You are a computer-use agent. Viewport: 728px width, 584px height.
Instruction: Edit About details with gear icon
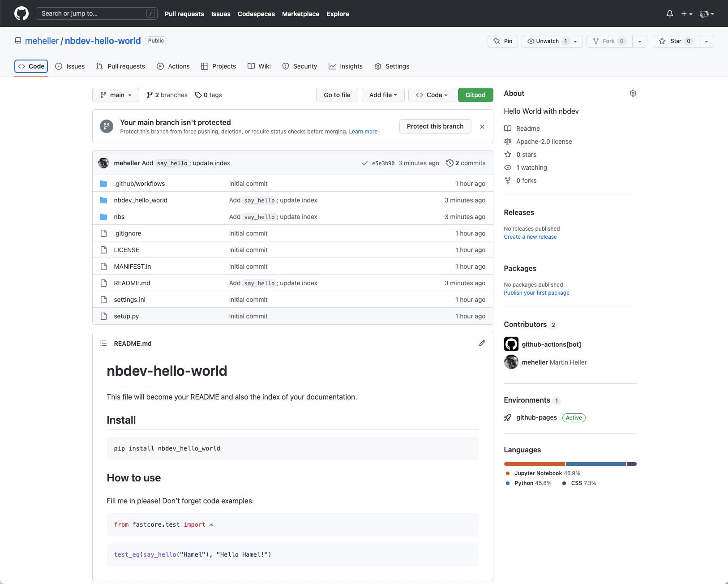[633, 93]
